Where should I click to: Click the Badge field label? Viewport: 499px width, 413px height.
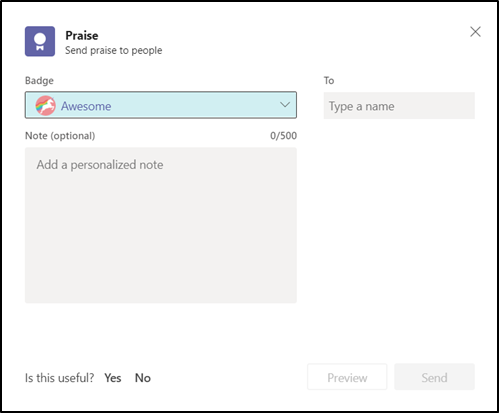click(39, 81)
